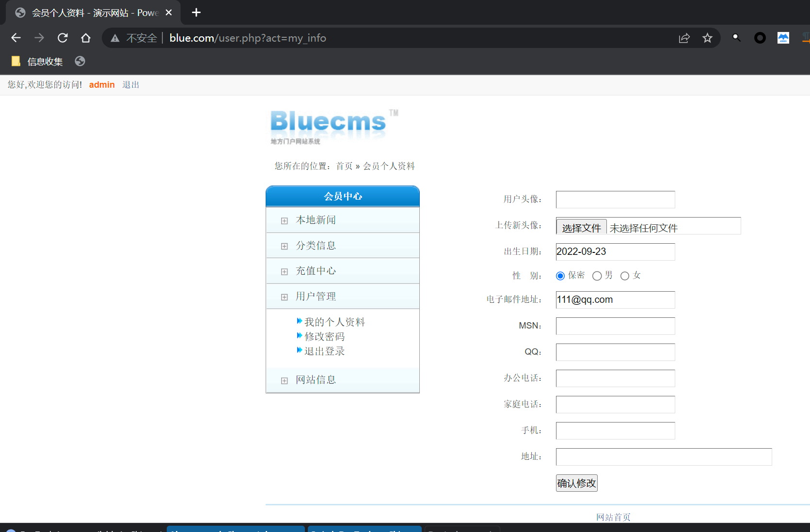Focus the 地址 input field

click(x=664, y=457)
